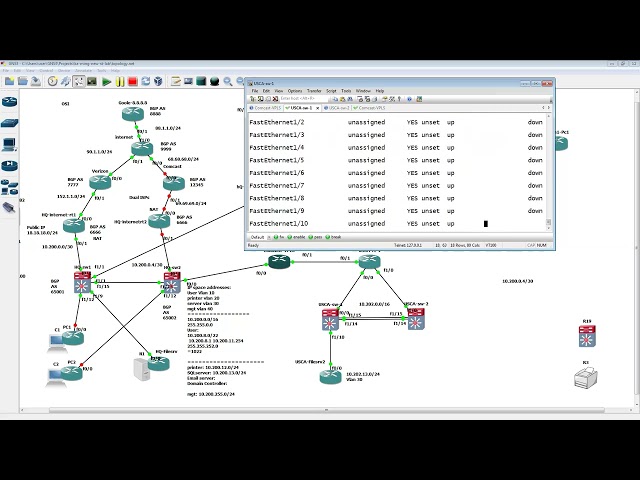This screenshot has width=640, height=480.
Task: Click Save project icon in GNS3 toolbar
Action: pos(36,81)
